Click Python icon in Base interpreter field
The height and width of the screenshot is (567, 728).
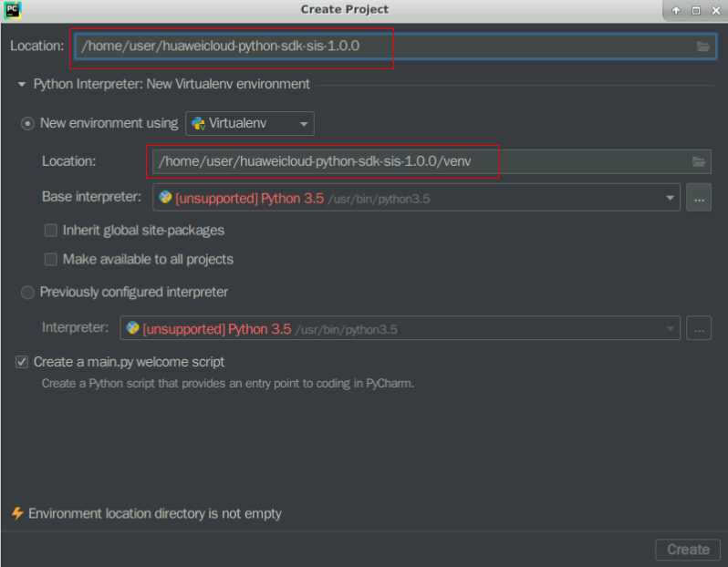pyautogui.click(x=165, y=197)
